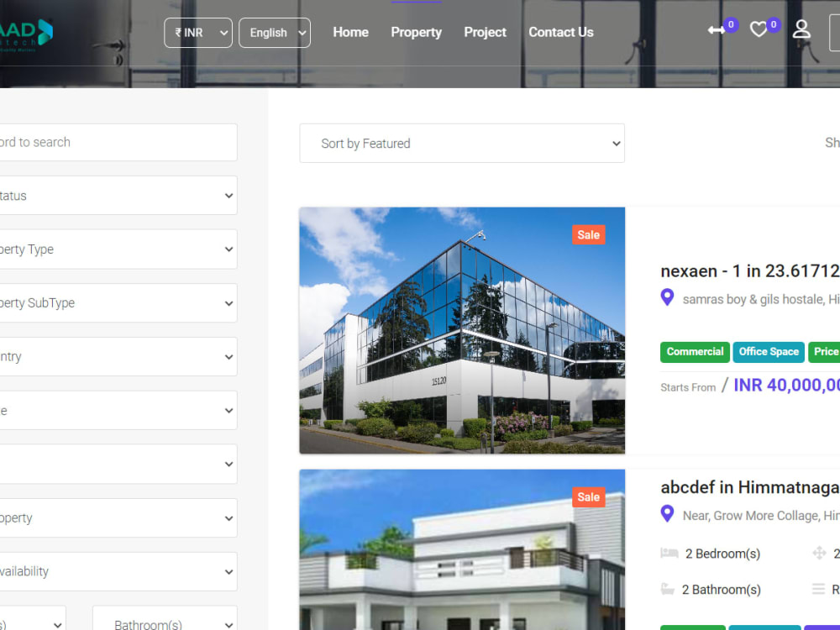The width and height of the screenshot is (840, 630).
Task: Open the wishlist heart icon
Action: coord(758,29)
